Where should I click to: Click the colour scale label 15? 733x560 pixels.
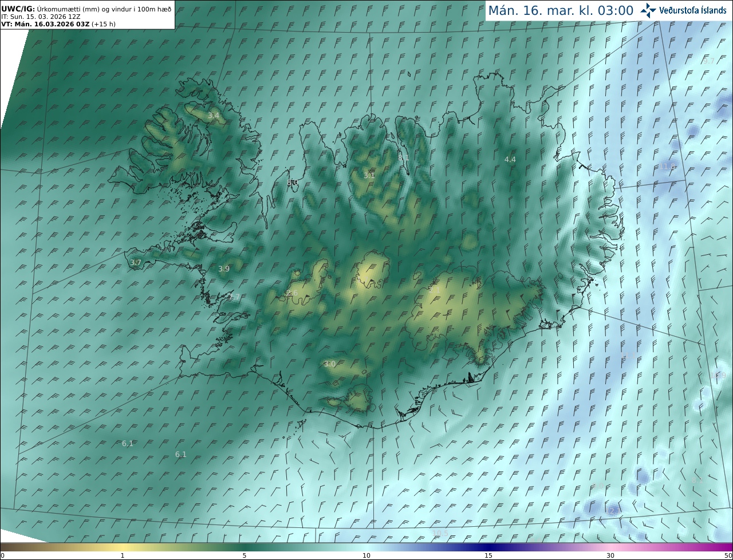[x=488, y=555]
